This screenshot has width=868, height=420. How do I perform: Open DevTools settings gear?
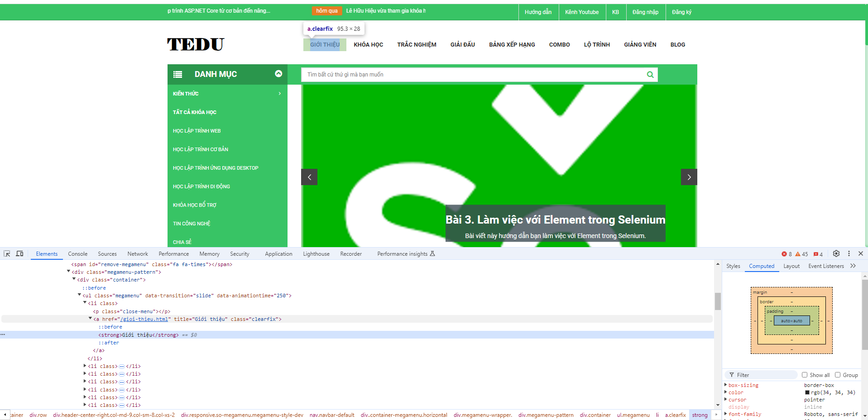click(x=836, y=254)
